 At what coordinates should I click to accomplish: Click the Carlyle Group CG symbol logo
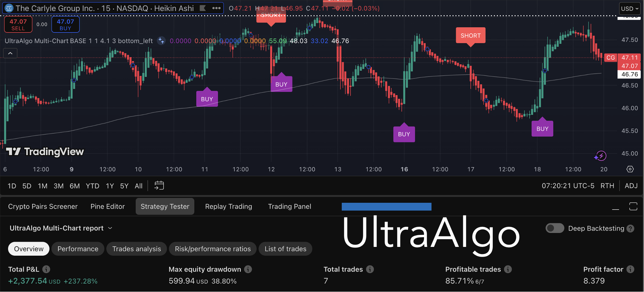(x=9, y=8)
